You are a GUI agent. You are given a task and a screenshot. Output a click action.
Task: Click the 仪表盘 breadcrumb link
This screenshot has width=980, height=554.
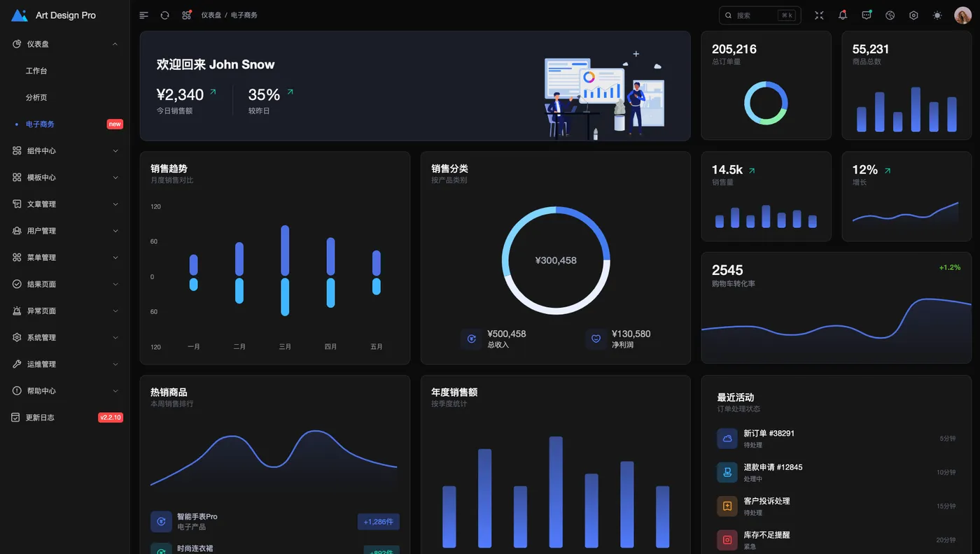(211, 15)
